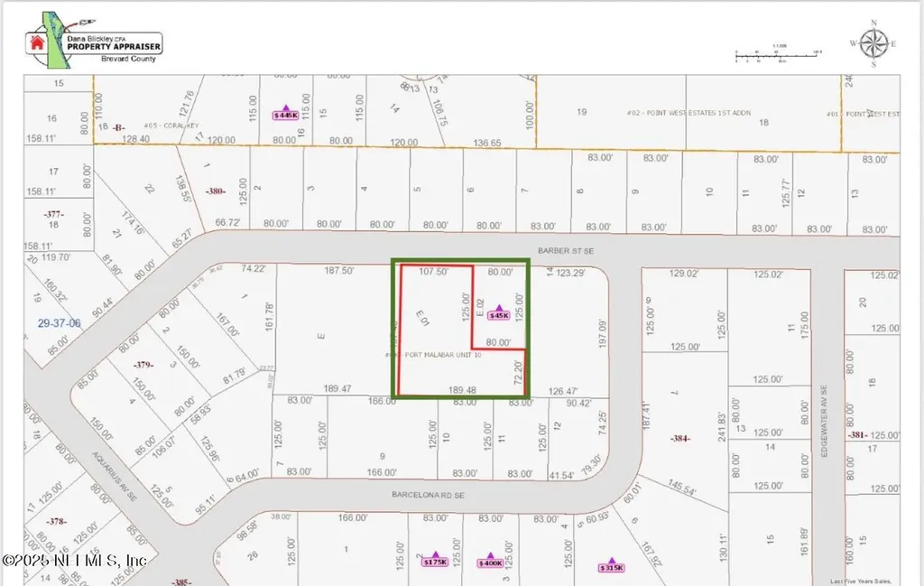The image size is (924, 586).
Task: Select the $445K sale marker
Action: pos(286,113)
